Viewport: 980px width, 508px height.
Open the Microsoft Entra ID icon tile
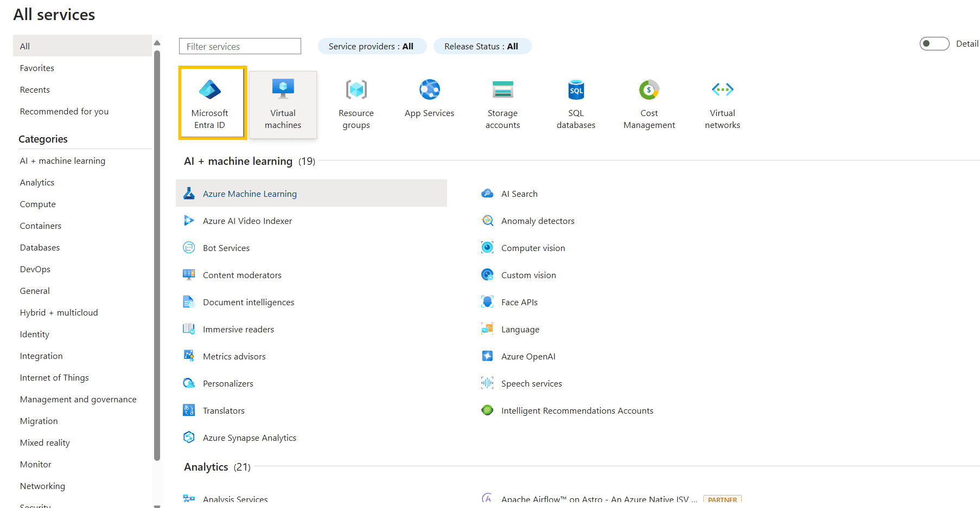click(x=210, y=89)
